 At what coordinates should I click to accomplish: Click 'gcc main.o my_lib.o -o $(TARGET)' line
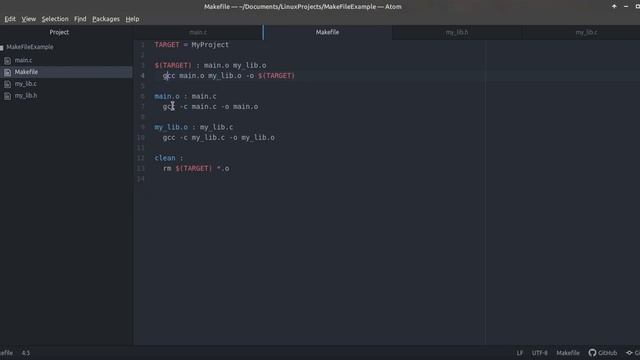[x=229, y=76]
